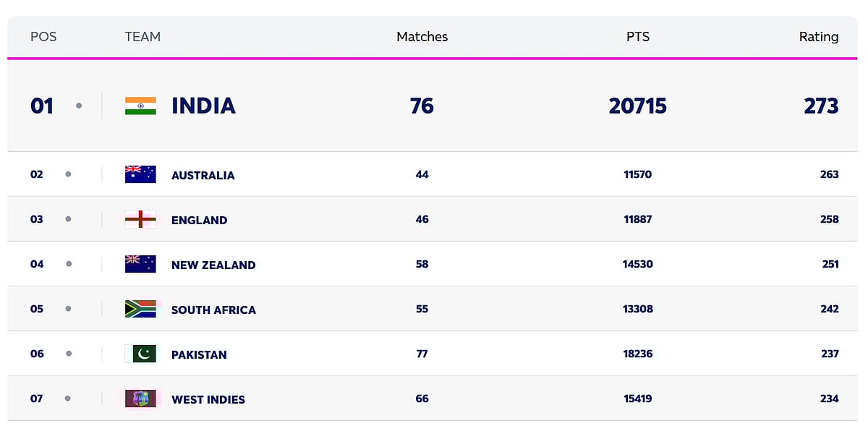The image size is (868, 426).
Task: Click the New Zealand flag icon
Action: point(140,264)
